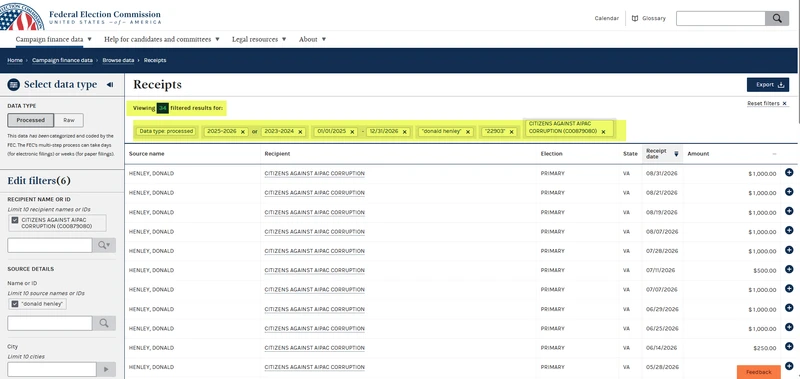Expand details for the 06/29/2026 receipt
800x379 pixels.
pyautogui.click(x=789, y=308)
